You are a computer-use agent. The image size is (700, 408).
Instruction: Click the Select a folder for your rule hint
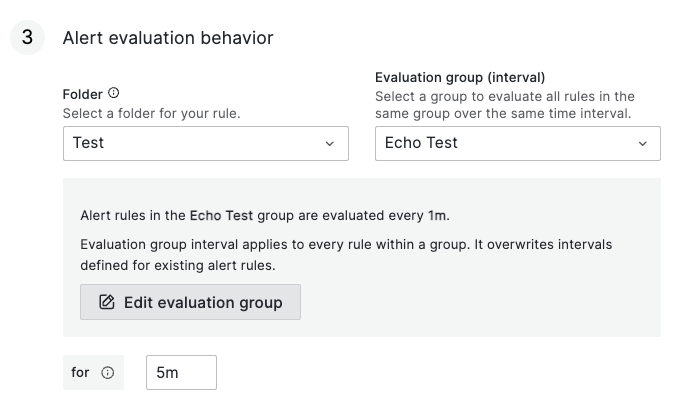151,113
